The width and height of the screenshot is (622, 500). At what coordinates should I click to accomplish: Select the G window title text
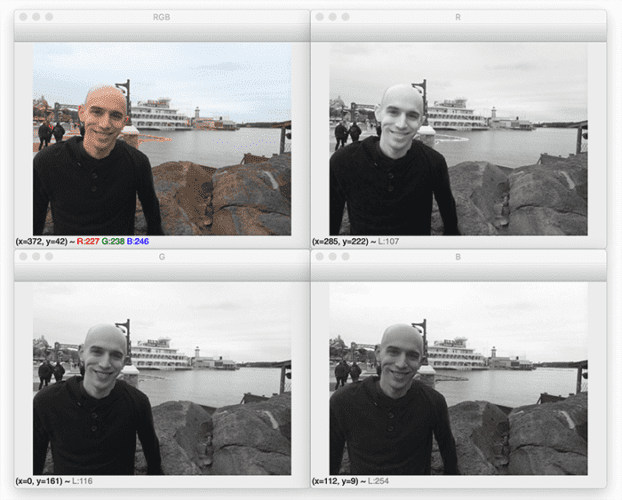[161, 257]
